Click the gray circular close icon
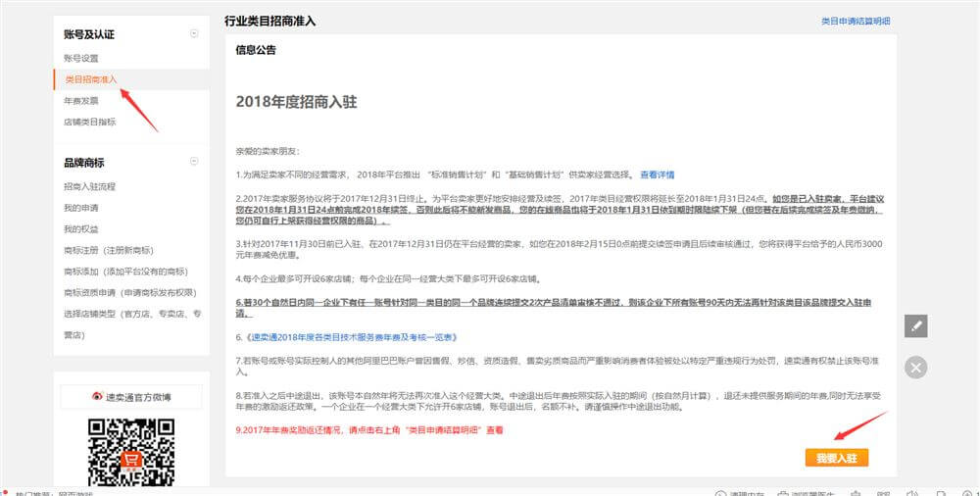 (915, 368)
